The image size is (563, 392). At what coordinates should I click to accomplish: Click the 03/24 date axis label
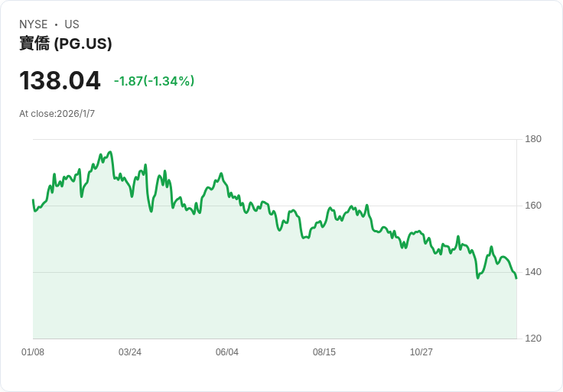[x=130, y=352]
